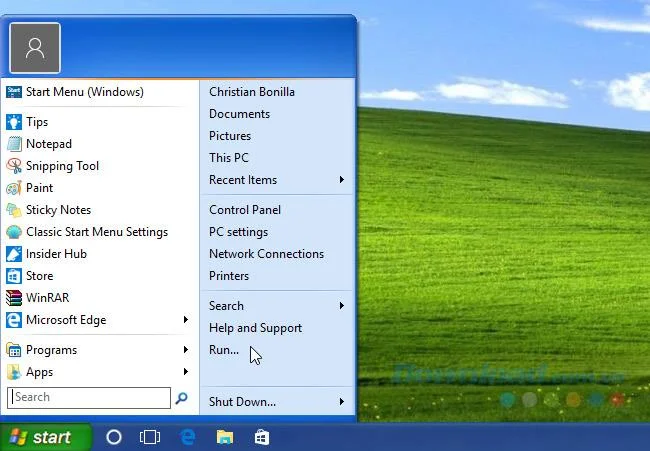Screen dimensions: 650x451
Task: Click the Sticky Notes icon
Action: point(14,210)
